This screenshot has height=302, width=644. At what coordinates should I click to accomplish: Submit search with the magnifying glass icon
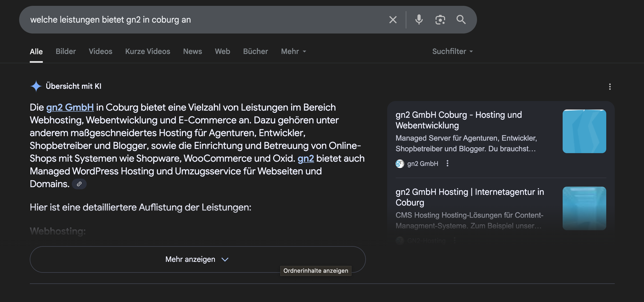(461, 20)
